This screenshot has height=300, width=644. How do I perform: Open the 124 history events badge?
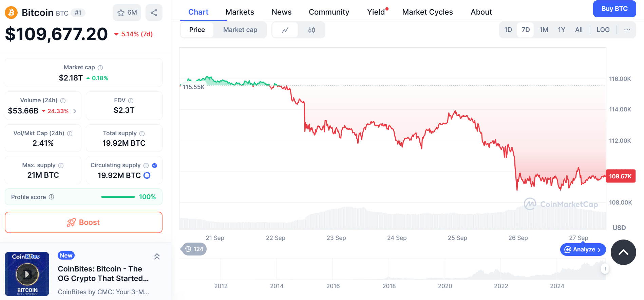tap(194, 249)
